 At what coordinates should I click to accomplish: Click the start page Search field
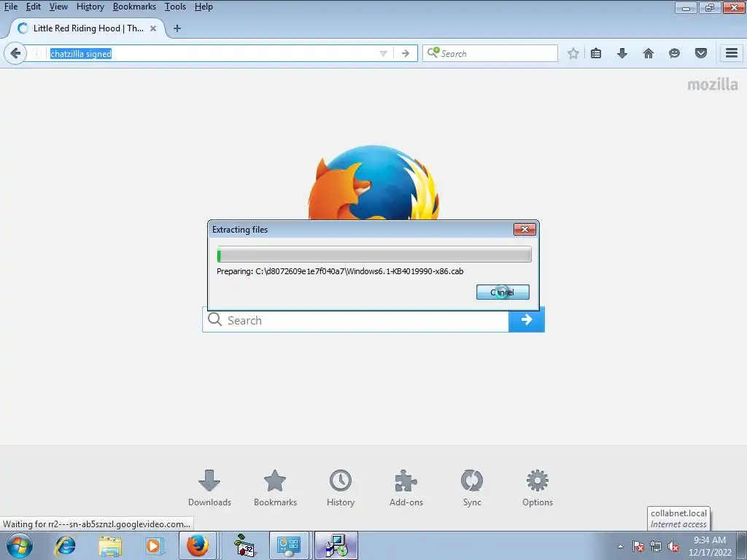355,321
